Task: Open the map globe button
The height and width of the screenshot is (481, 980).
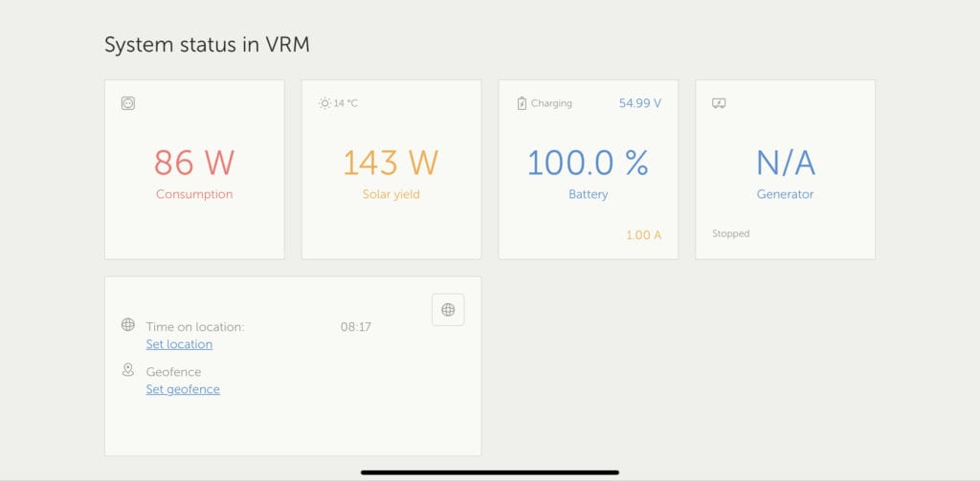Action: pos(448,310)
